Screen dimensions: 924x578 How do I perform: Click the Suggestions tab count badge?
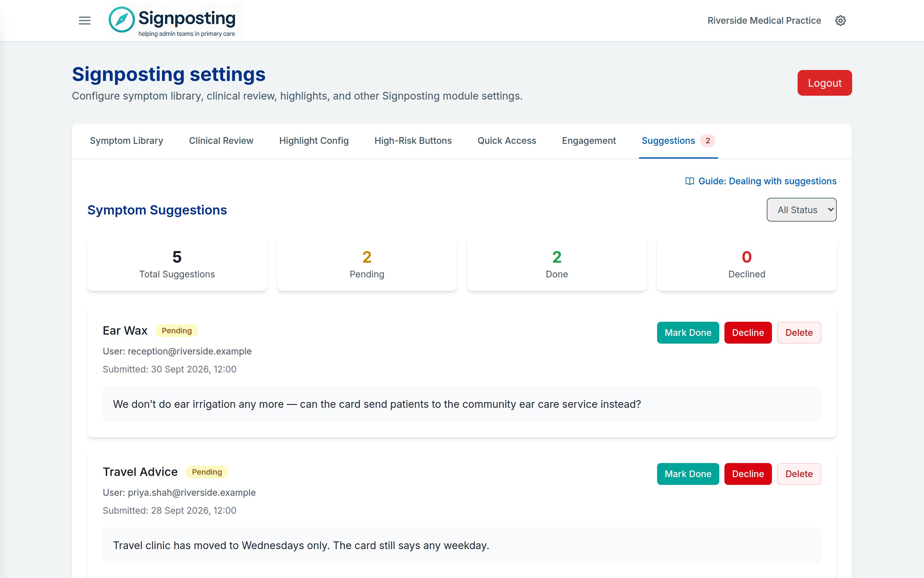pyautogui.click(x=707, y=141)
